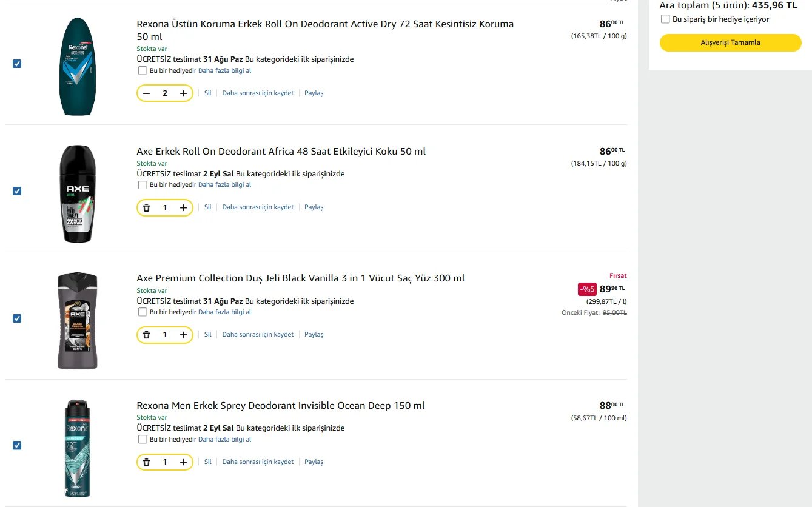The height and width of the screenshot is (507, 812).
Task: Save Axe Africa deodorant for later
Action: (x=258, y=207)
